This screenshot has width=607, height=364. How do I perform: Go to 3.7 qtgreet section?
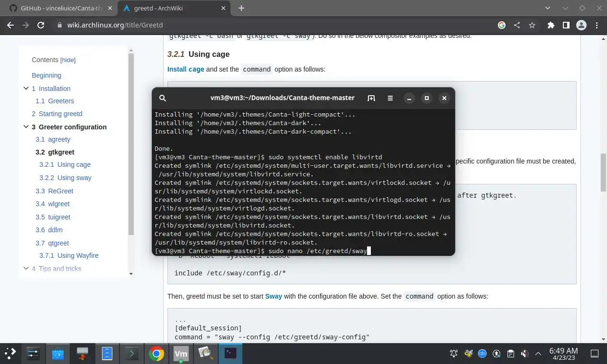click(x=52, y=243)
